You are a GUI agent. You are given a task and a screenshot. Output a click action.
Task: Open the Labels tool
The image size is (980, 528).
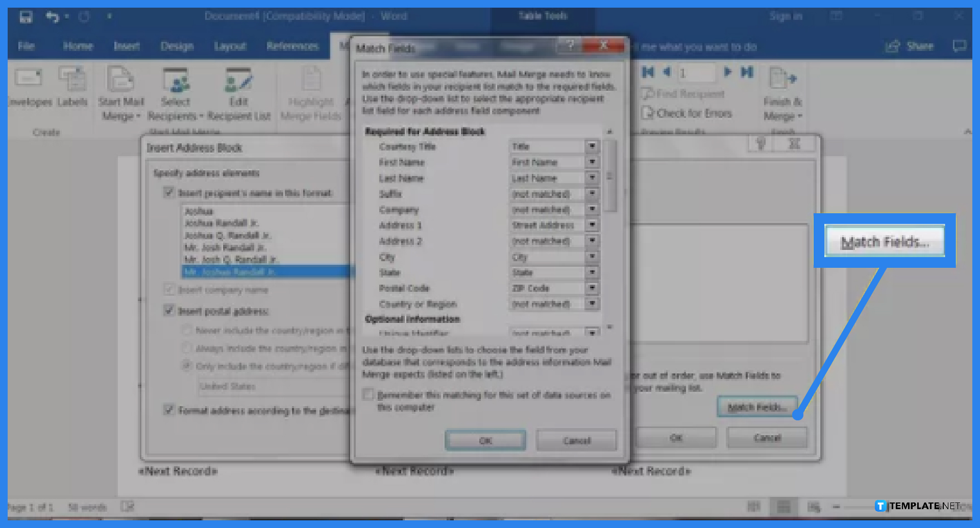[72, 87]
